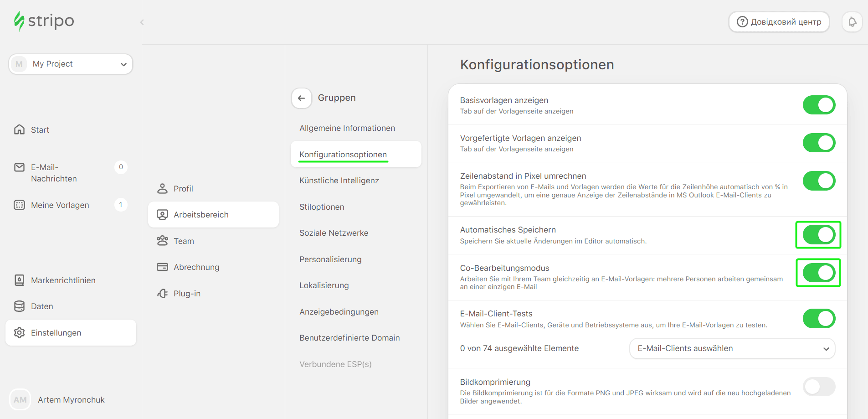This screenshot has height=419, width=868.
Task: Turn off the Co-Bearbeitungsmodus switch
Action: [x=818, y=273]
